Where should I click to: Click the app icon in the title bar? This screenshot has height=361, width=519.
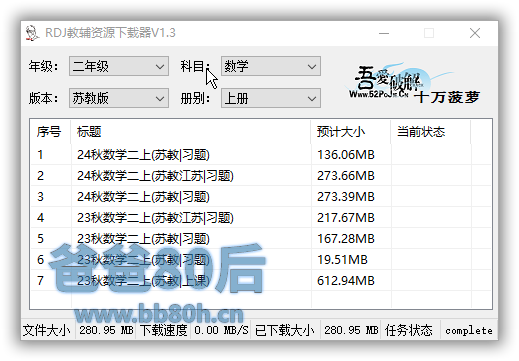(32, 33)
